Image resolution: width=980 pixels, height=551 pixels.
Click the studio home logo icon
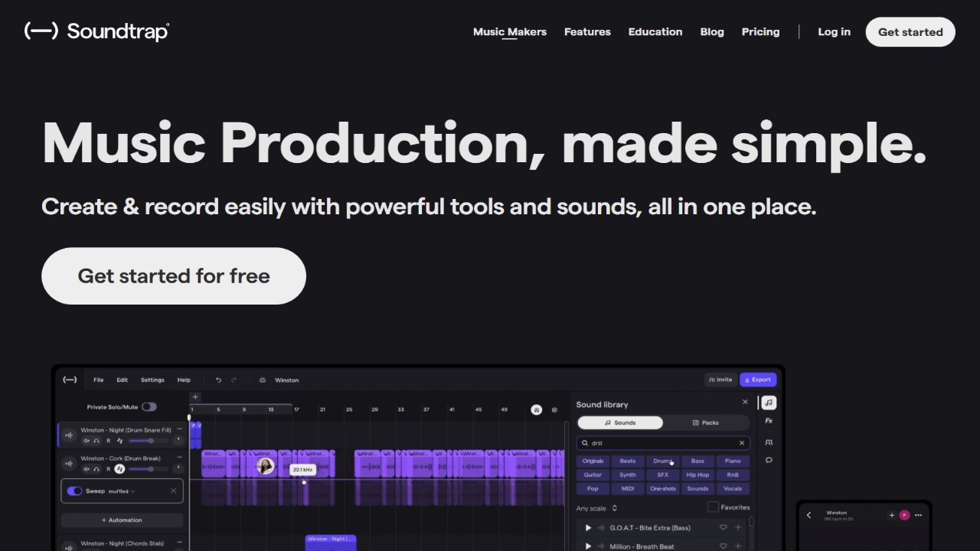[x=70, y=380]
